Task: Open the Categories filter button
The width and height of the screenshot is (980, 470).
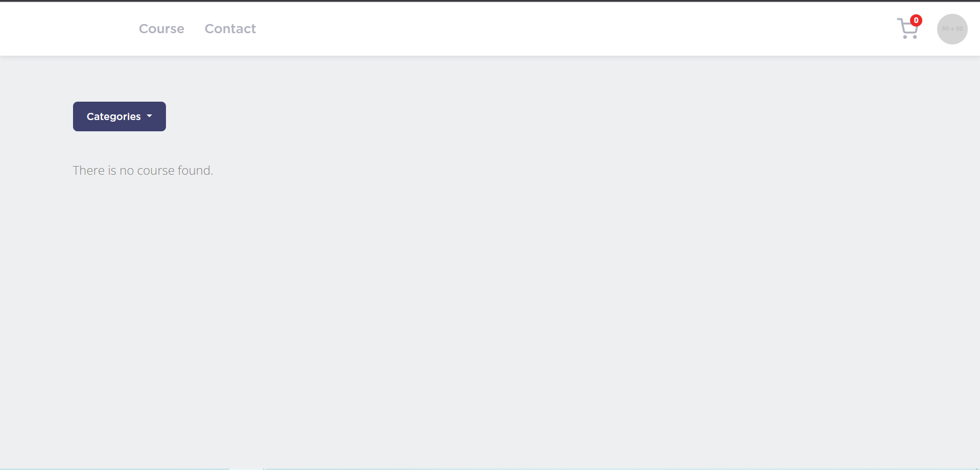Action: [x=119, y=116]
